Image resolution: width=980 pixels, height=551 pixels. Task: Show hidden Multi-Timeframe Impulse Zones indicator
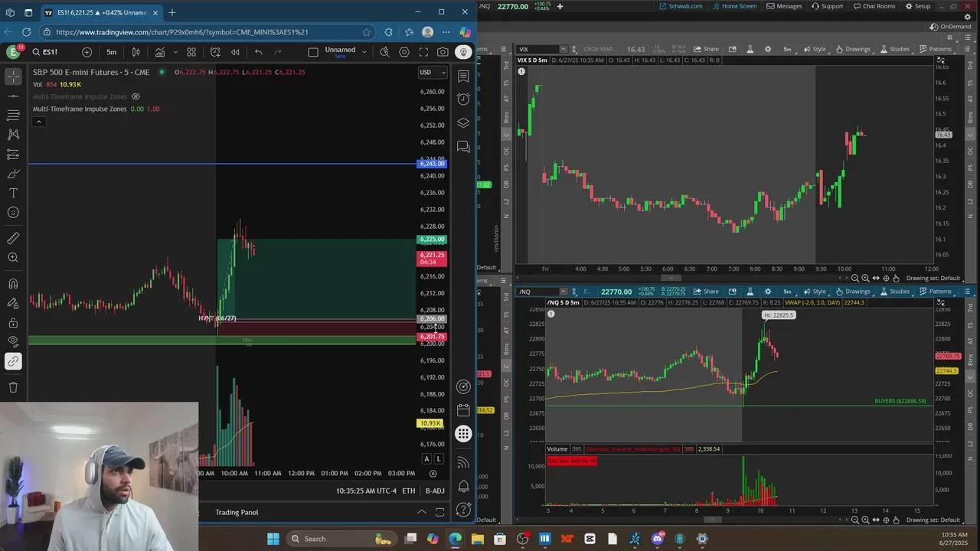136,96
